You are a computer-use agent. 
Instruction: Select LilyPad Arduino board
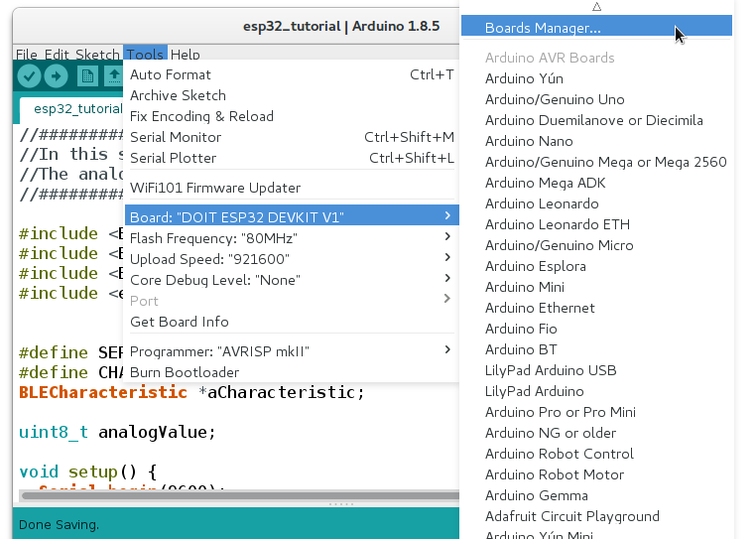point(596,391)
